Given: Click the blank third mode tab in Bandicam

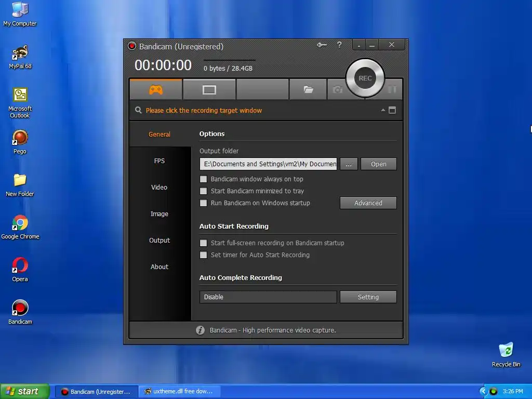Looking at the screenshot, I should (262, 89).
